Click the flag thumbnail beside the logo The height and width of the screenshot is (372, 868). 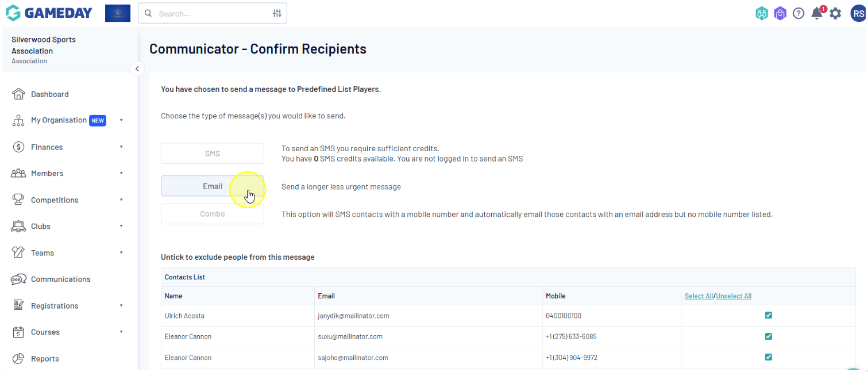click(118, 13)
